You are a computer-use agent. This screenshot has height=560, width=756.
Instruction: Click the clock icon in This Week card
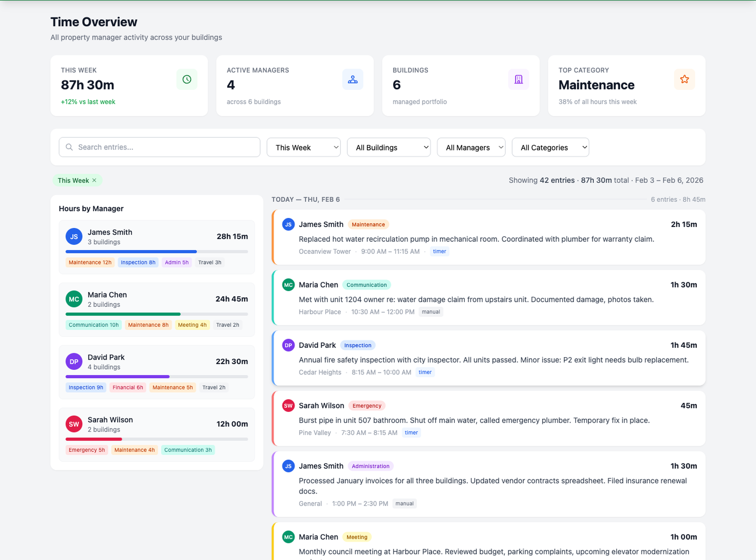187,79
